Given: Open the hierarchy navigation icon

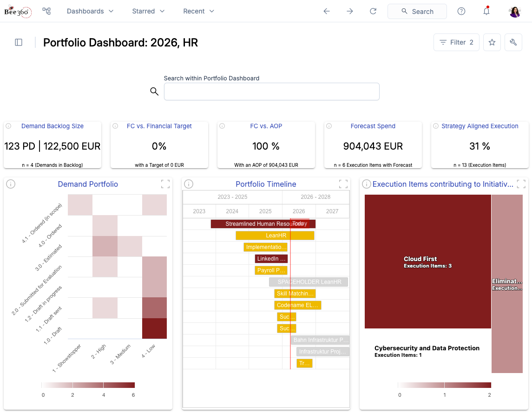Looking at the screenshot, I should coord(46,11).
